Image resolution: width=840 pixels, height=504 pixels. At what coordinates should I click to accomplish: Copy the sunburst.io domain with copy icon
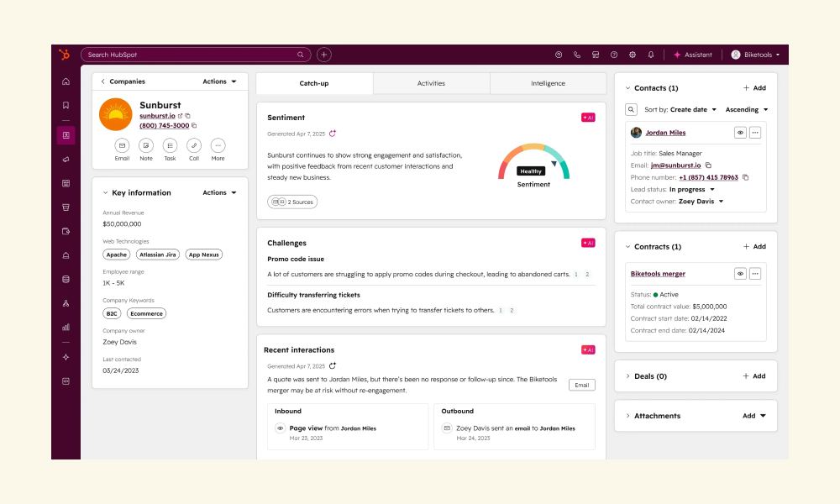[x=187, y=116]
